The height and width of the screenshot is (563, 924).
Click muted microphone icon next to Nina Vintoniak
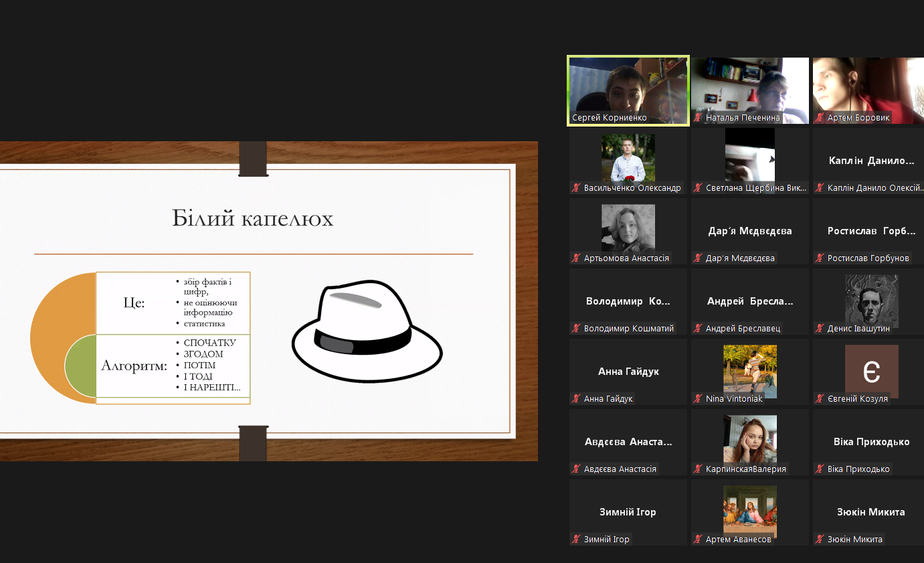pyautogui.click(x=698, y=399)
